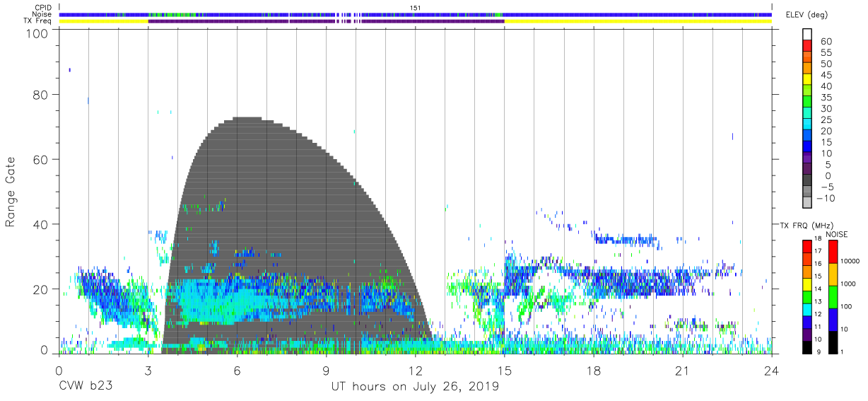Click the green 100–1000 NOISE swatch
Screen dimensions: 868x401
833,297
